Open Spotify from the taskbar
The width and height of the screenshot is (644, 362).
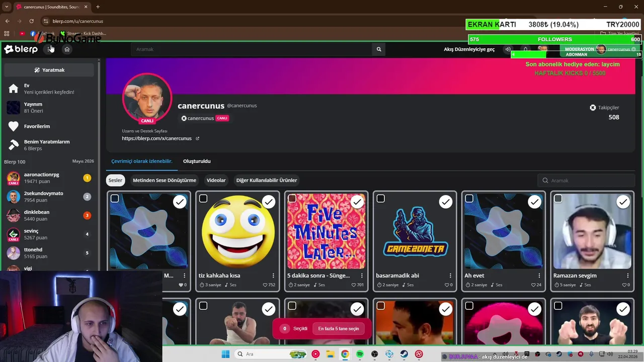coord(360,354)
